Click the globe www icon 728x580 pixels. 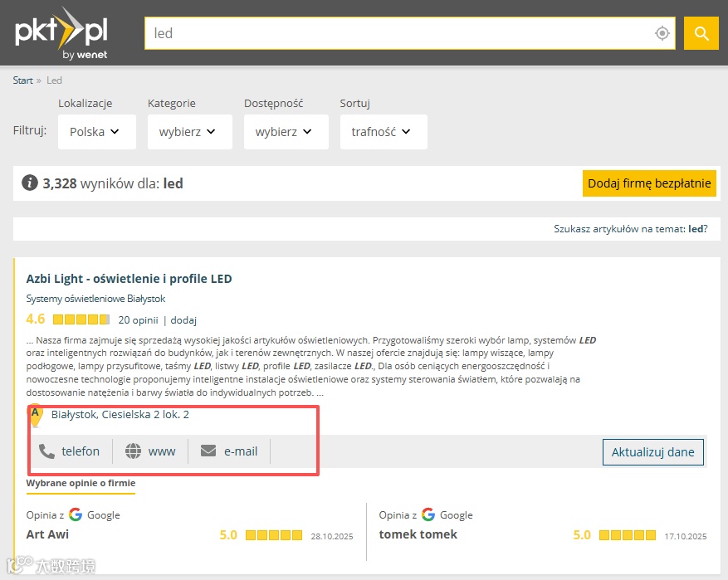[x=134, y=451]
